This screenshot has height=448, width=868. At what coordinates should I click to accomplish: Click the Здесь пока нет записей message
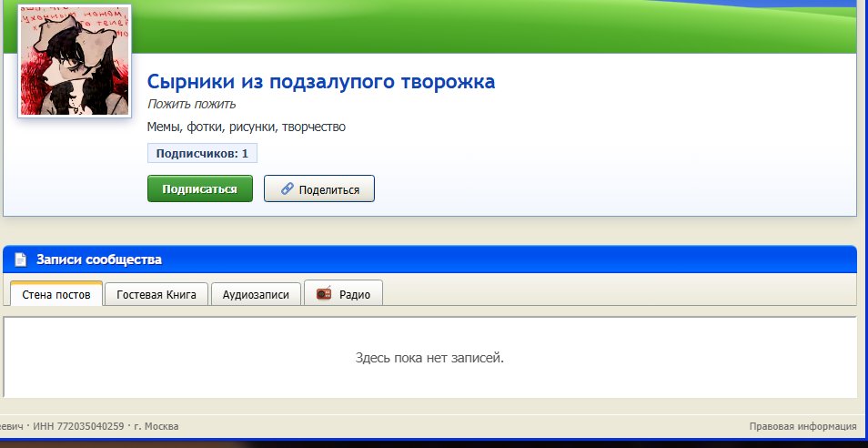[429, 358]
